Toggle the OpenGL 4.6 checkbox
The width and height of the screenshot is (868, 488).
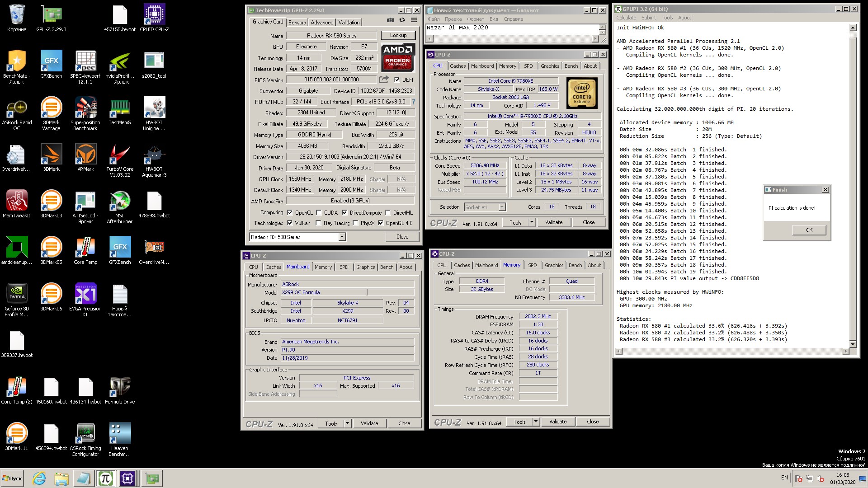point(381,223)
